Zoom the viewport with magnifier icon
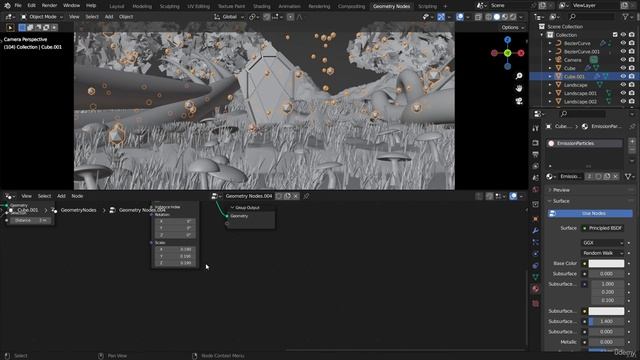The image size is (640, 360). pyautogui.click(x=519, y=76)
